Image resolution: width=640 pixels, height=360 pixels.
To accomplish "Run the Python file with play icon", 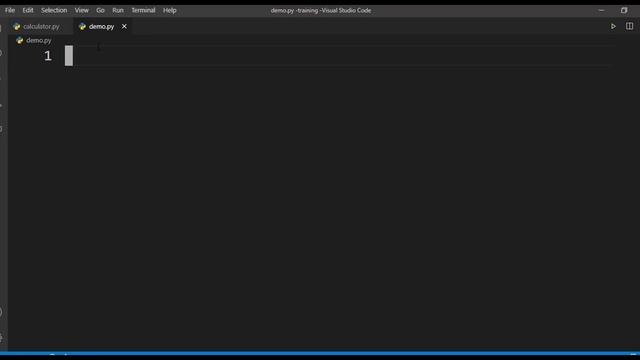I will [x=613, y=27].
